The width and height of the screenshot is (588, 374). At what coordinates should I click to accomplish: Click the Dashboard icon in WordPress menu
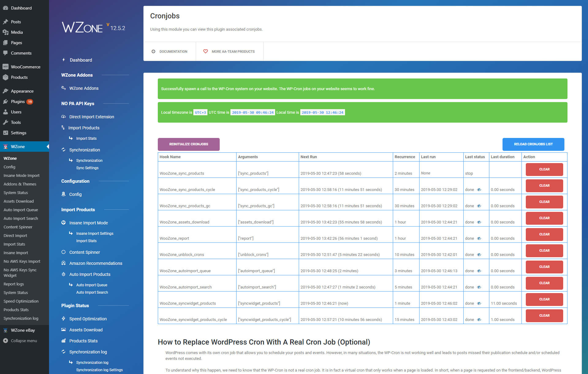pos(6,8)
